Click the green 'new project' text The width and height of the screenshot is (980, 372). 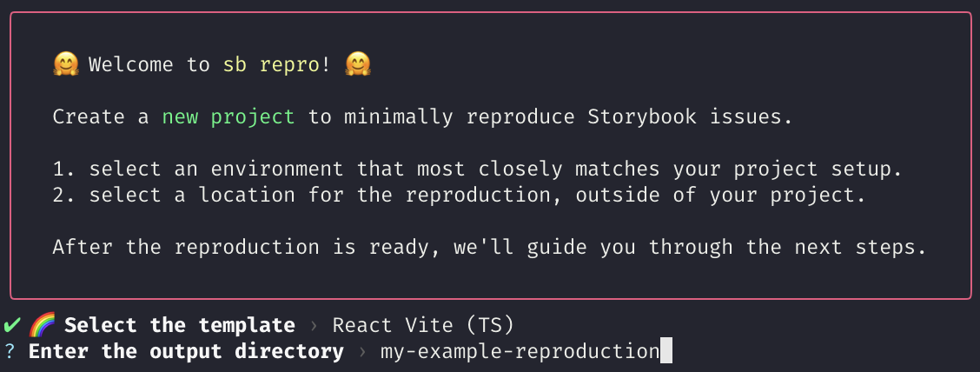[228, 116]
